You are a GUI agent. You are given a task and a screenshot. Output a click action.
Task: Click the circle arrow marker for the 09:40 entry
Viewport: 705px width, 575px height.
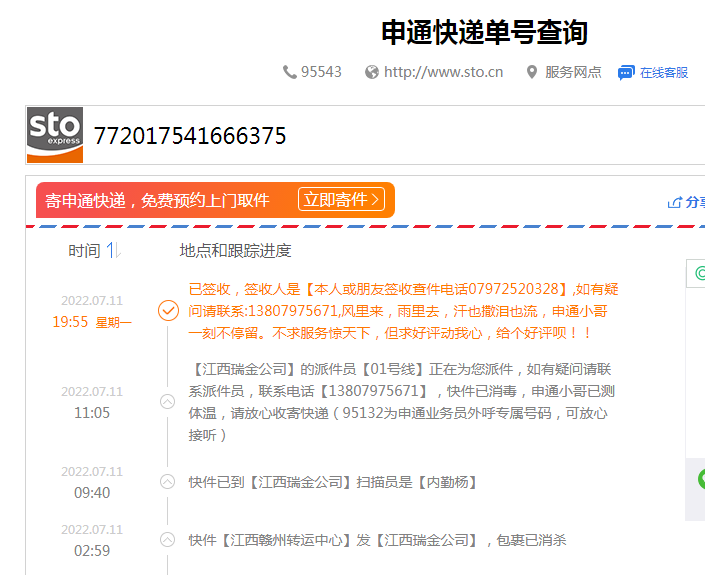tap(168, 481)
